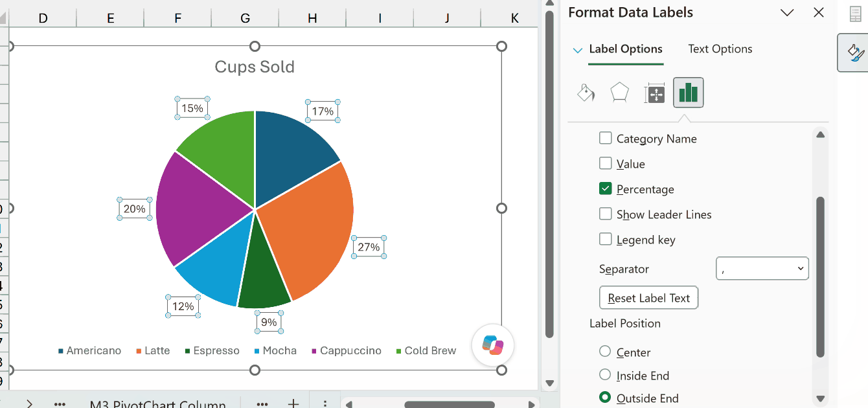Click the Copilot floating icon
This screenshot has height=408, width=868.
493,345
